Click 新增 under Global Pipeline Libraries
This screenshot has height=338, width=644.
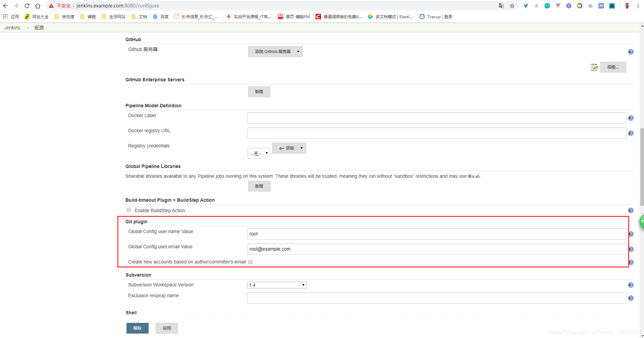tap(259, 186)
